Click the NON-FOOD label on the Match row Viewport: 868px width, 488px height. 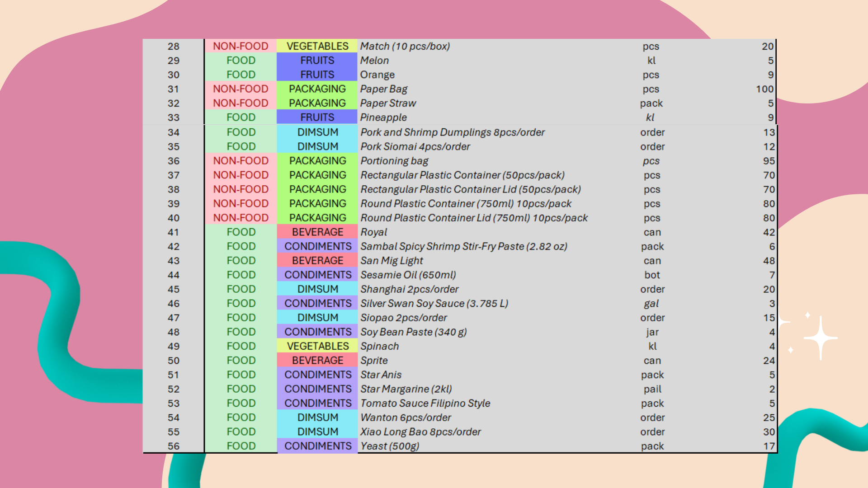coord(241,46)
